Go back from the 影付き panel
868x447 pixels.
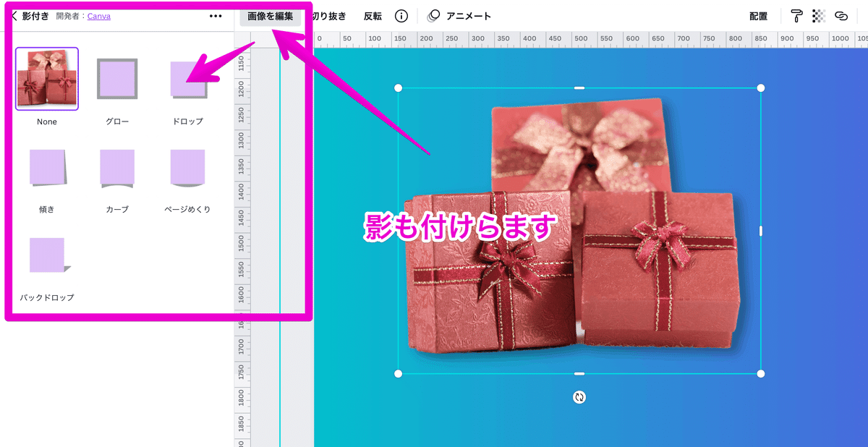[x=14, y=15]
